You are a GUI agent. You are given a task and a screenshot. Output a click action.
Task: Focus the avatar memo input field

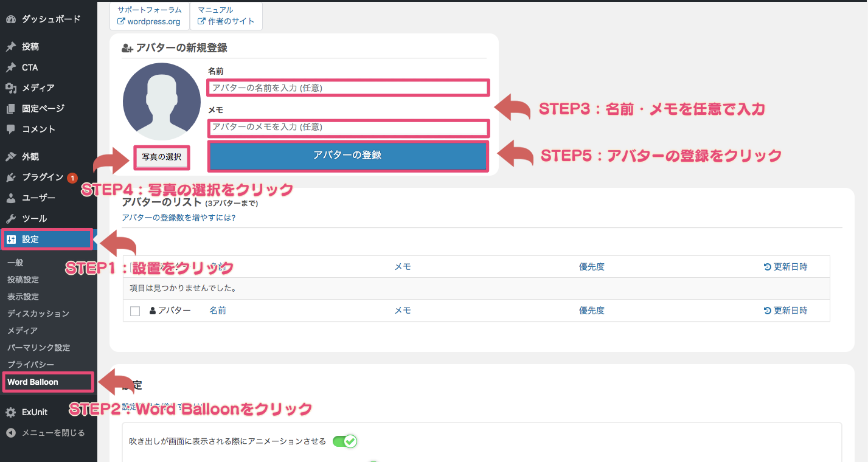(347, 127)
